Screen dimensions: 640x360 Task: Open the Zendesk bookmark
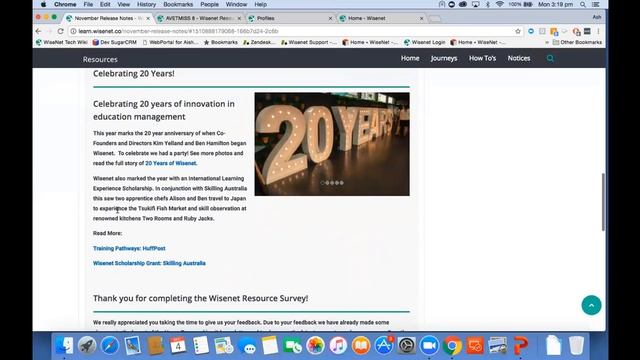click(x=259, y=42)
